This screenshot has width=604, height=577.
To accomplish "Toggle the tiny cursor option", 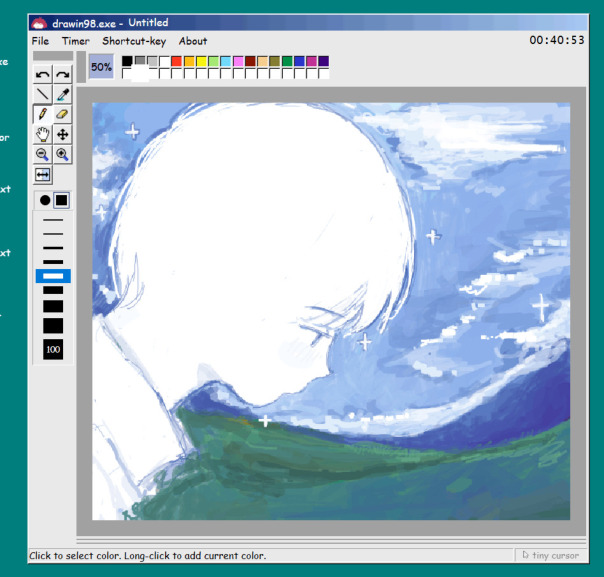I will (551, 555).
